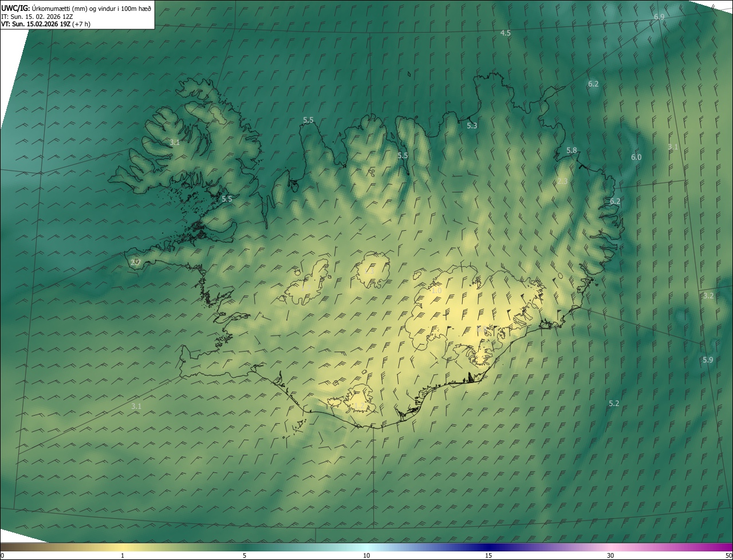
Task: Click the colorbar tick label 0
Action: point(2,555)
